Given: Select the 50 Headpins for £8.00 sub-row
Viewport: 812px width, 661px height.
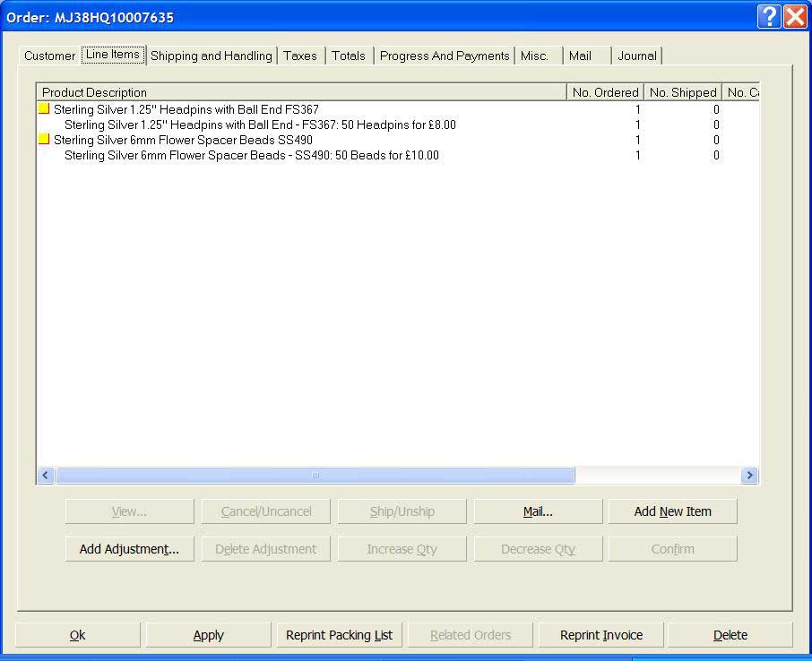Looking at the screenshot, I should coord(260,125).
